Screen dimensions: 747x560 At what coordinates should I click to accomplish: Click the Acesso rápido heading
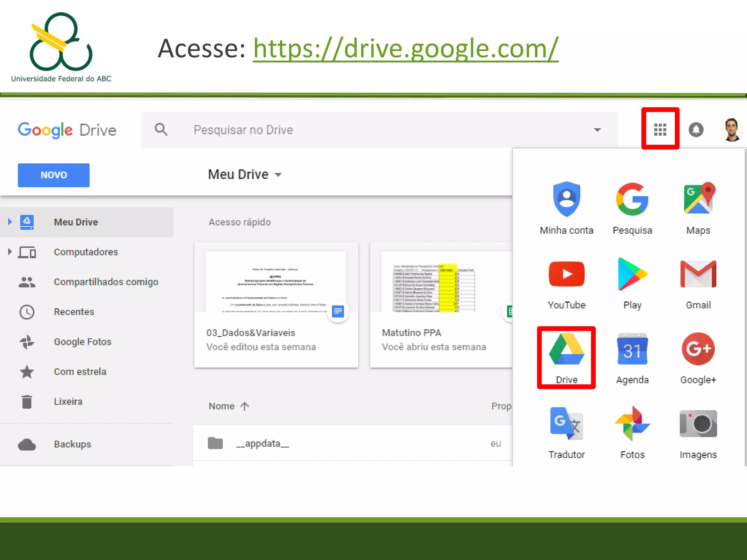point(240,222)
